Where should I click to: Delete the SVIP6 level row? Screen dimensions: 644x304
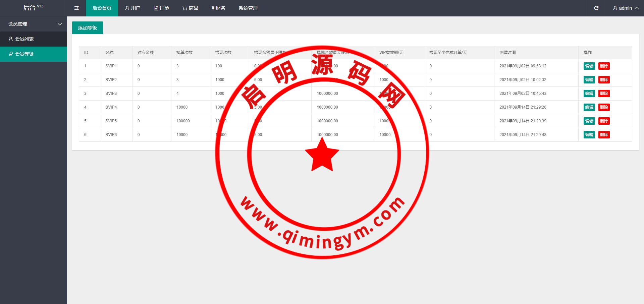pos(604,135)
